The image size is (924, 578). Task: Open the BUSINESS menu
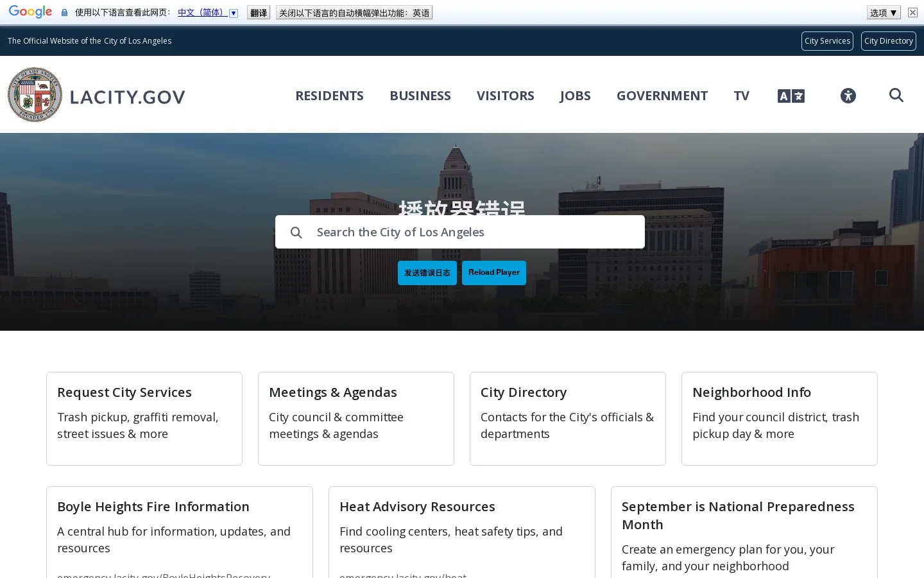coord(420,96)
